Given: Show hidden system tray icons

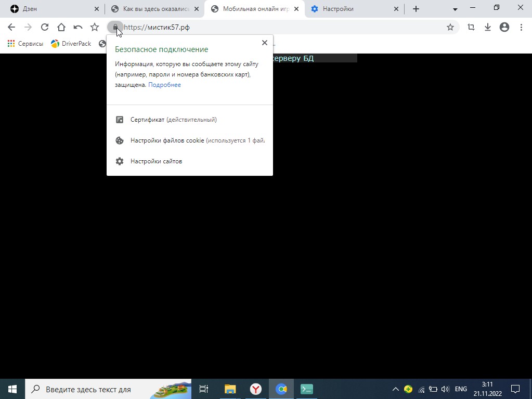Looking at the screenshot, I should pos(395,389).
